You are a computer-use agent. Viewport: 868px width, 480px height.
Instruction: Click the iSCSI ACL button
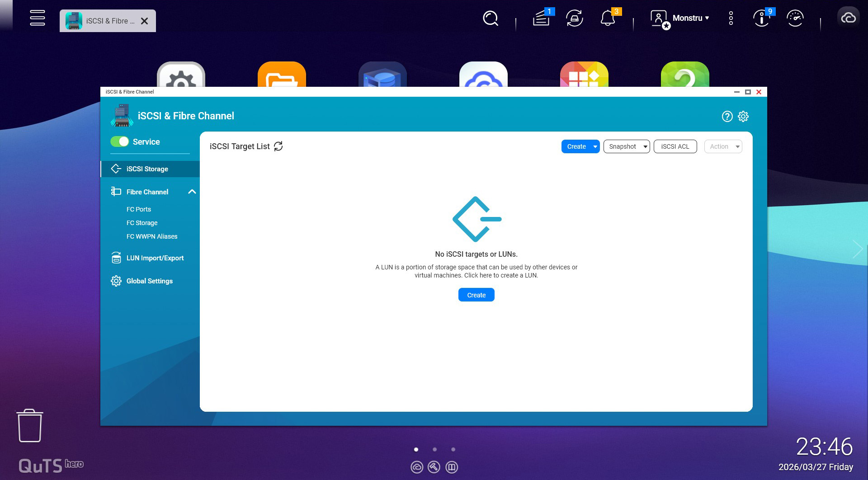pos(675,147)
